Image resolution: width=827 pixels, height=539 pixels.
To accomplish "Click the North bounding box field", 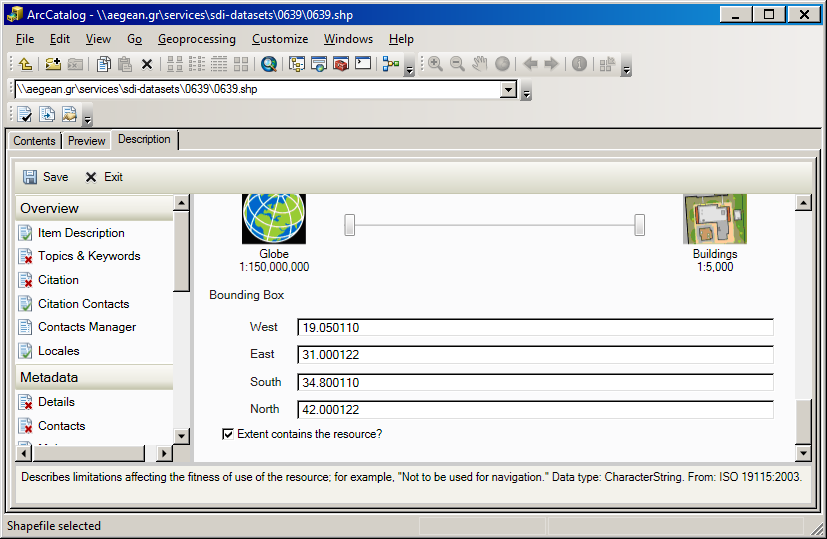I will [535, 410].
